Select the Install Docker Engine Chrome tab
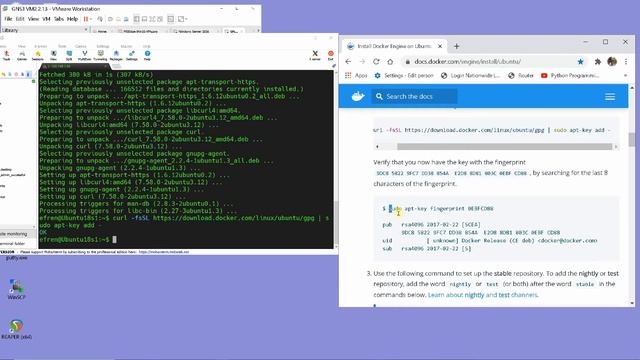 (x=394, y=47)
